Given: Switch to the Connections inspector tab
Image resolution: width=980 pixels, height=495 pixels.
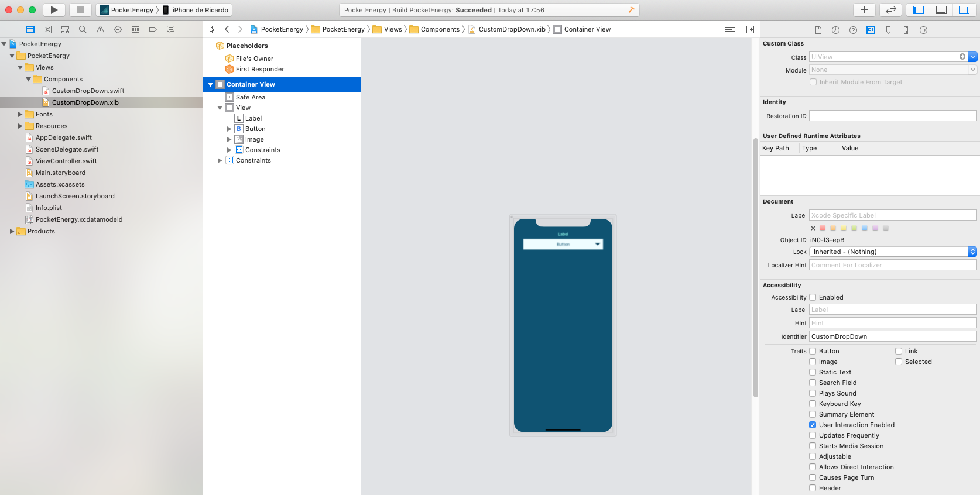Looking at the screenshot, I should (x=923, y=30).
